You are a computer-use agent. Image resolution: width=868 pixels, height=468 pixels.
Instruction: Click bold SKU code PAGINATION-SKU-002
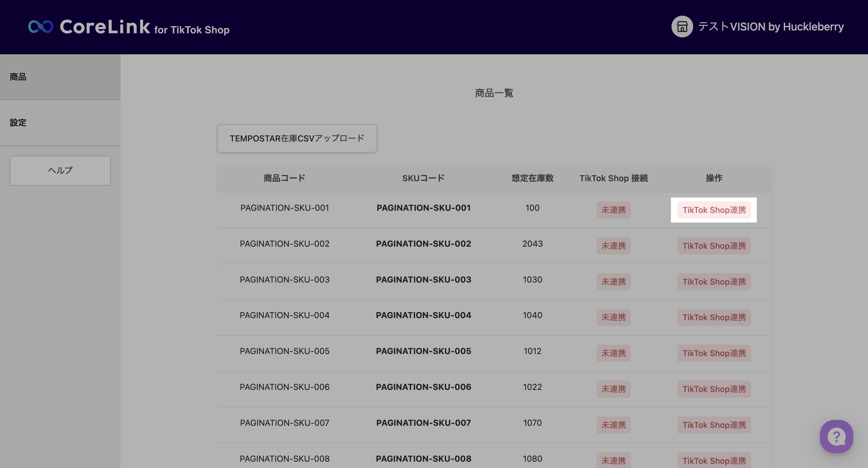pos(423,243)
